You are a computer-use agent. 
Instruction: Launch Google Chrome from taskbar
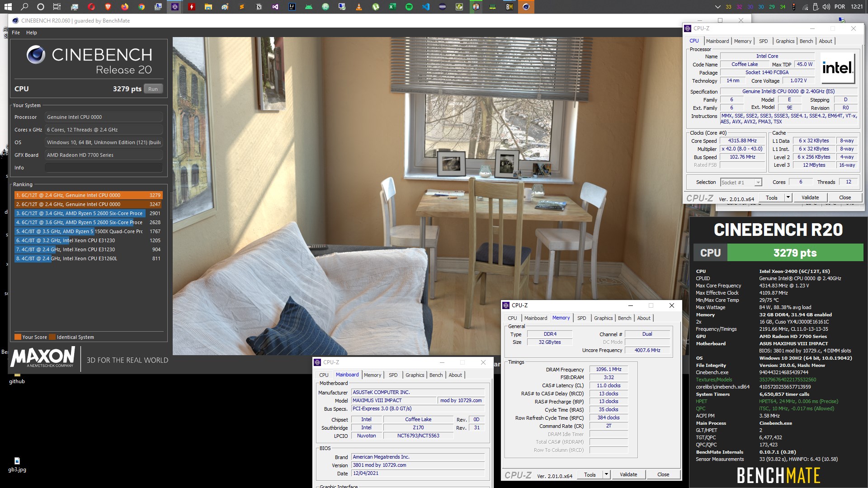pyautogui.click(x=142, y=7)
